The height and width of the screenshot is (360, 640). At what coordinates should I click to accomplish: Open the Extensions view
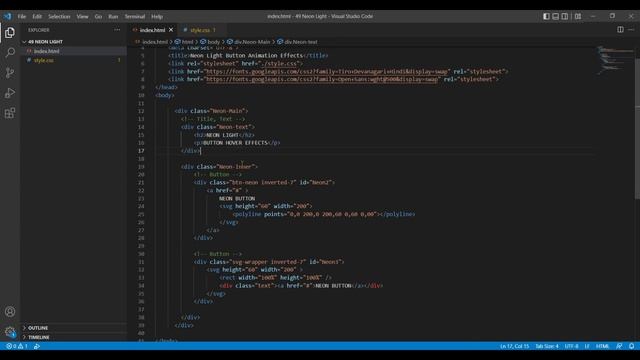pyautogui.click(x=10, y=113)
